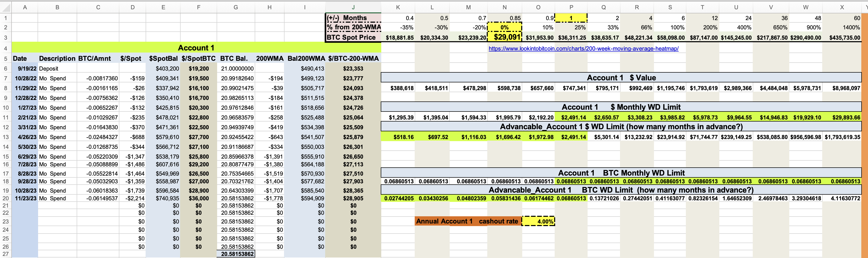Viewport: 868px width, 258px height.
Task: Select the $29,893.66 monthly limit cell
Action: tap(842, 117)
